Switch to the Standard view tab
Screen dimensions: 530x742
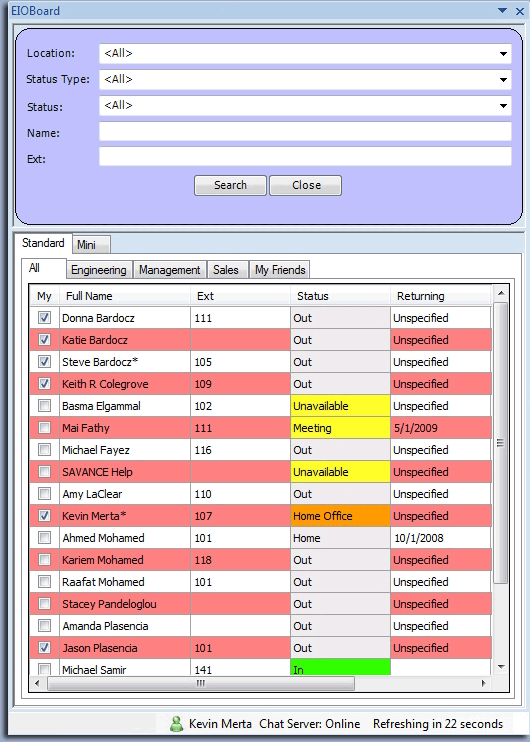click(x=43, y=243)
